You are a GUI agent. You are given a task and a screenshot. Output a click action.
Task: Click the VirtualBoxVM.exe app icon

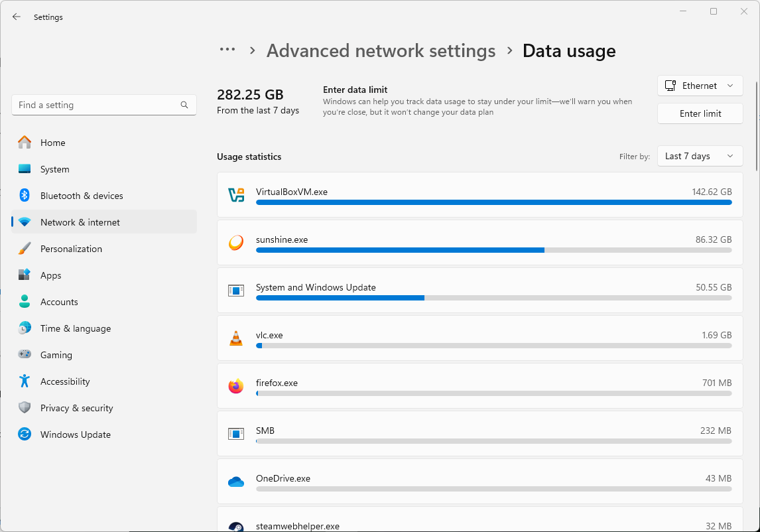tap(236, 195)
